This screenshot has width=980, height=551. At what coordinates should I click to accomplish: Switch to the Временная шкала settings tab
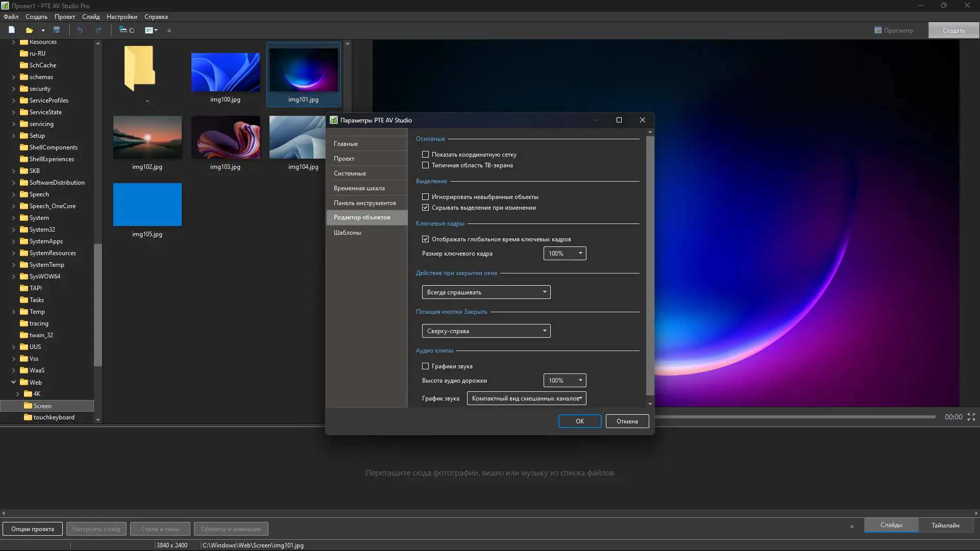[x=359, y=188]
